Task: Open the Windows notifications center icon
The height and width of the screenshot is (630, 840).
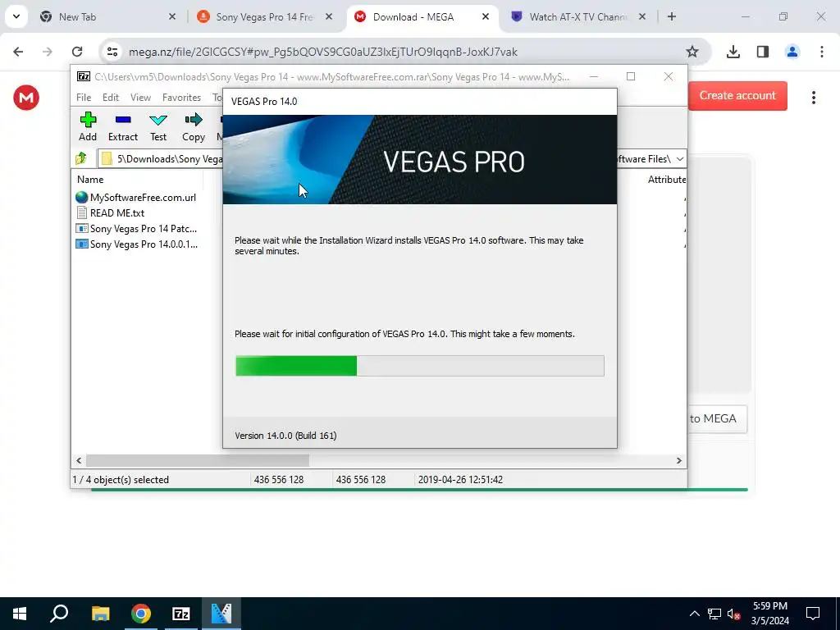Action: 813,614
